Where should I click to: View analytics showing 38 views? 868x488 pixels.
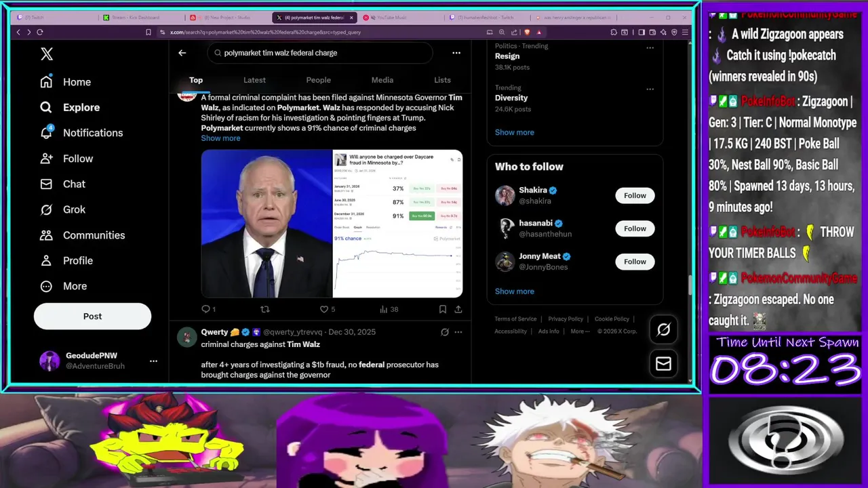pos(389,309)
